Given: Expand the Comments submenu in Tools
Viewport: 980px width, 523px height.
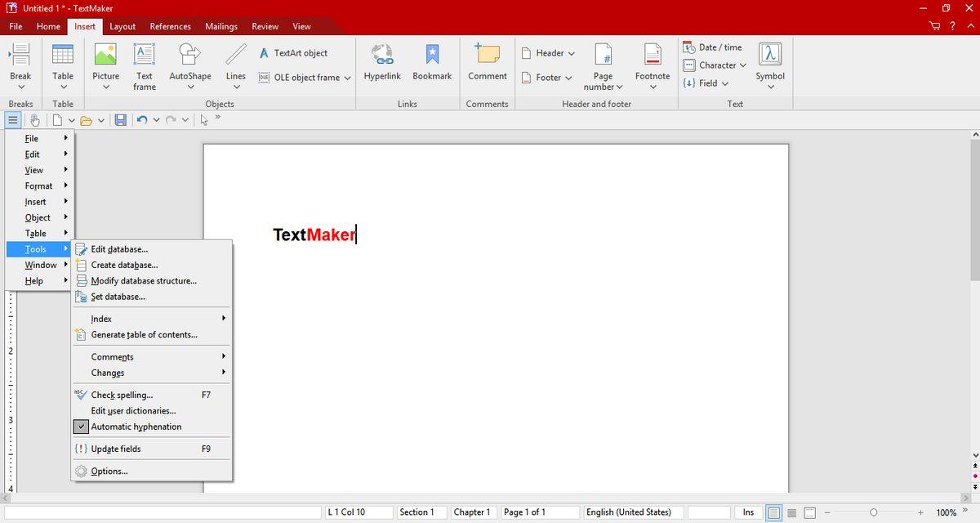Looking at the screenshot, I should point(152,357).
